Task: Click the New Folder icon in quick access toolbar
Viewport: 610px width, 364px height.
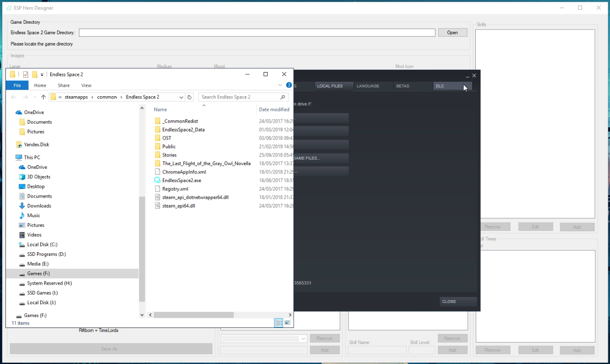Action: click(35, 74)
